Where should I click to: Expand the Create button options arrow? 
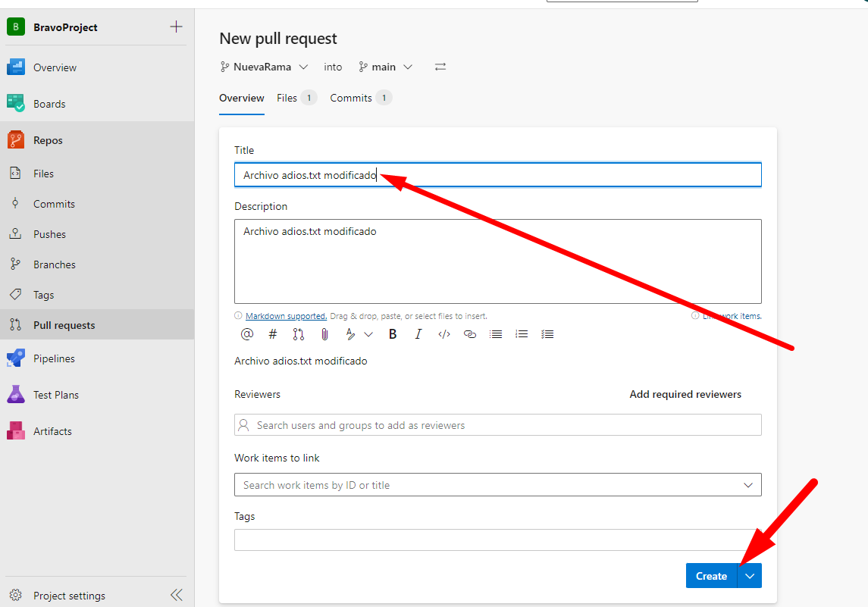pos(750,576)
